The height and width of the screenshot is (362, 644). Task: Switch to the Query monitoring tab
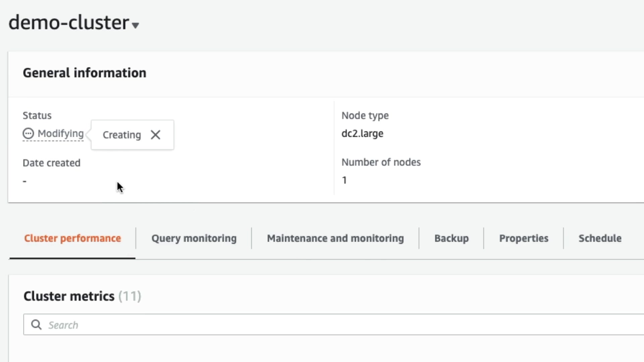[x=194, y=238]
